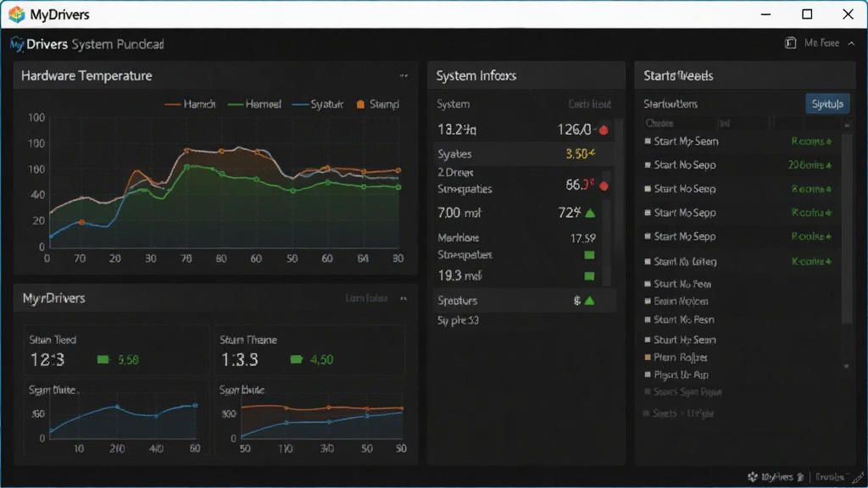Click 20 green status on Start No Sepp

click(810, 165)
